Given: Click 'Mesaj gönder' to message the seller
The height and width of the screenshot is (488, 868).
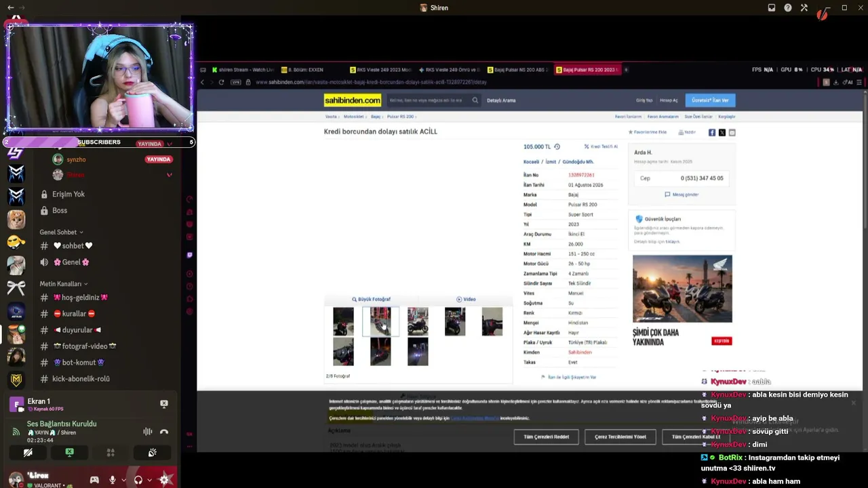Looking at the screenshot, I should [682, 195].
